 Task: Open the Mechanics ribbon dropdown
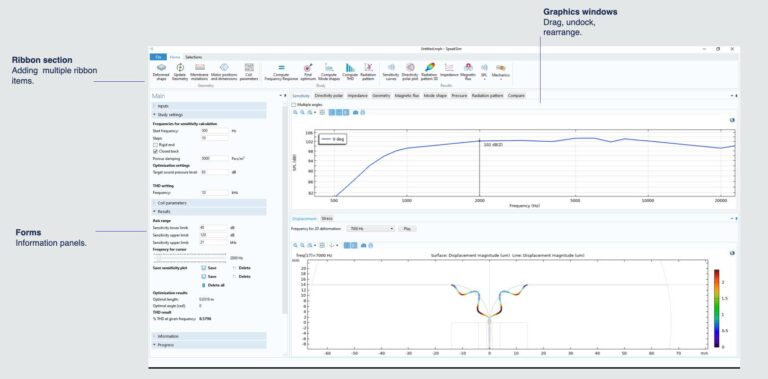tap(501, 71)
